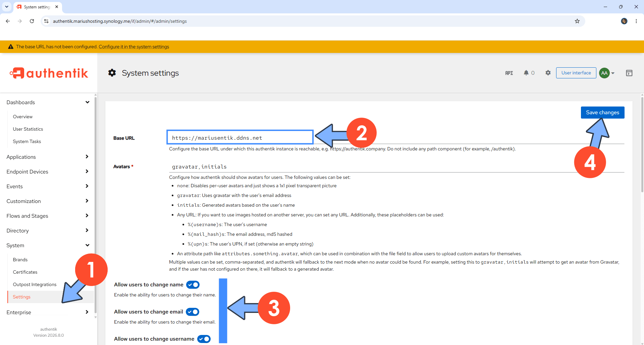The width and height of the screenshot is (644, 345).
Task: Go back to previous page
Action: point(8,21)
